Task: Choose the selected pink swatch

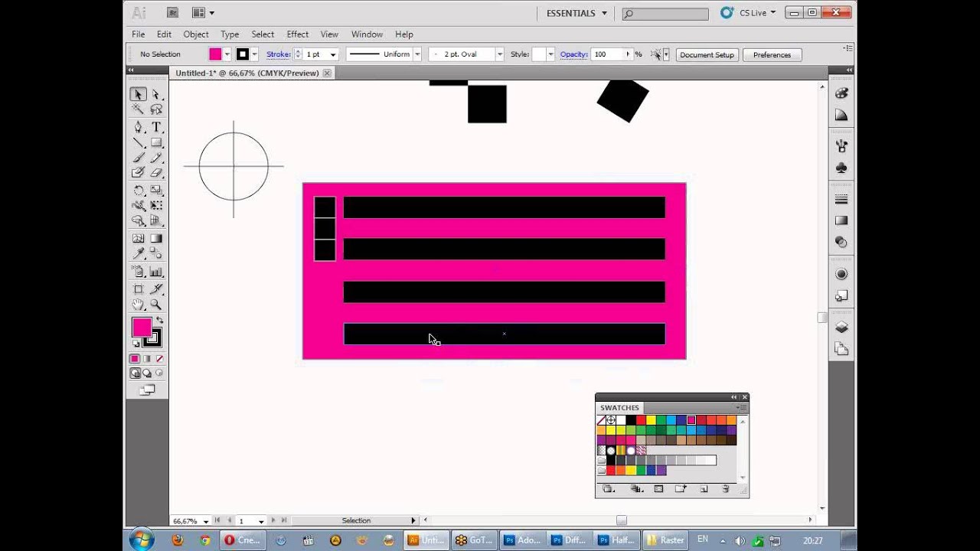Action: point(691,420)
